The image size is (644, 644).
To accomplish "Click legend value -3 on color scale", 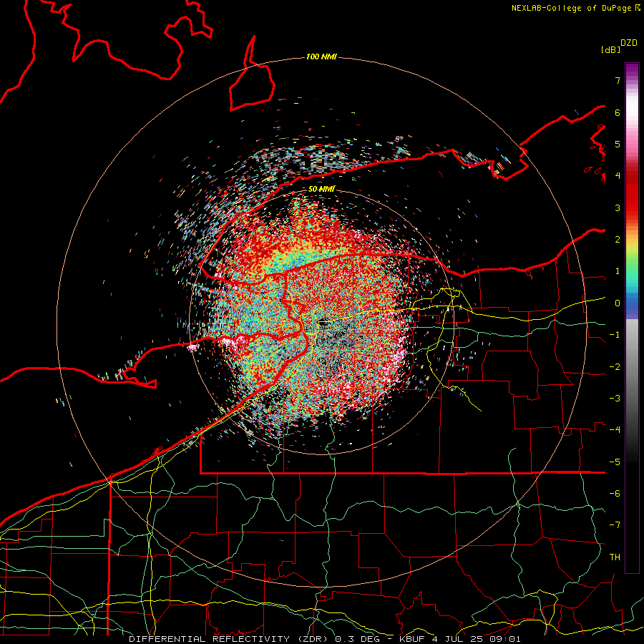I will coord(615,399).
